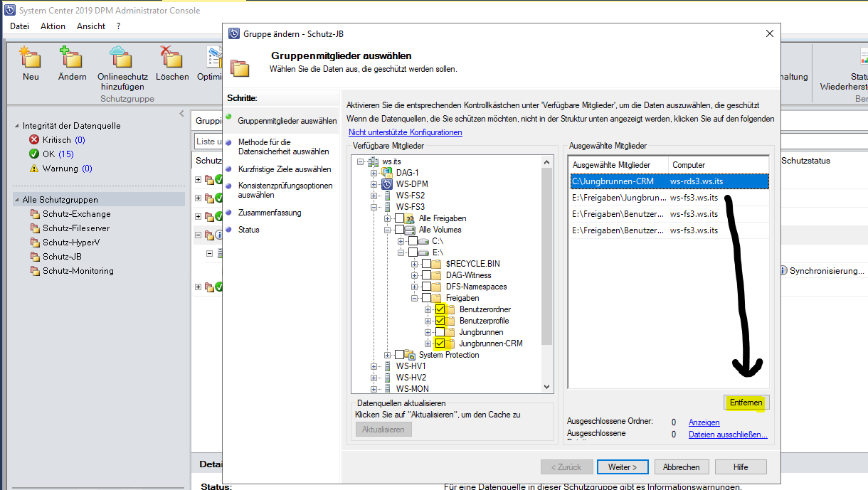Check the DFS-Namespaces checkbox

[x=427, y=287]
